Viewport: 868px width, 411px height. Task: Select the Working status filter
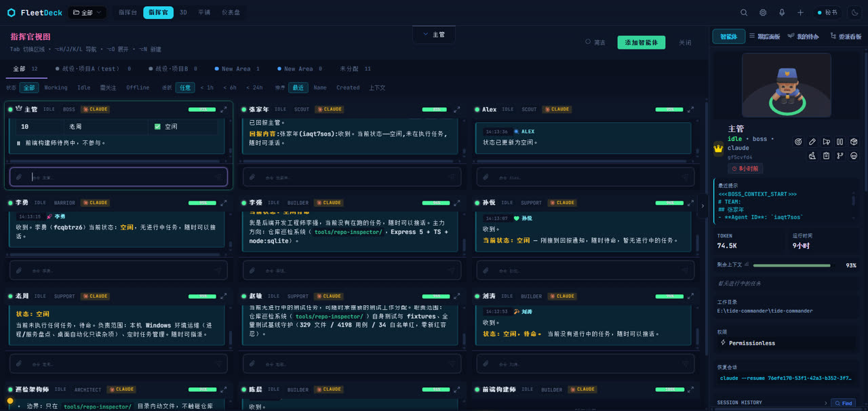56,87
